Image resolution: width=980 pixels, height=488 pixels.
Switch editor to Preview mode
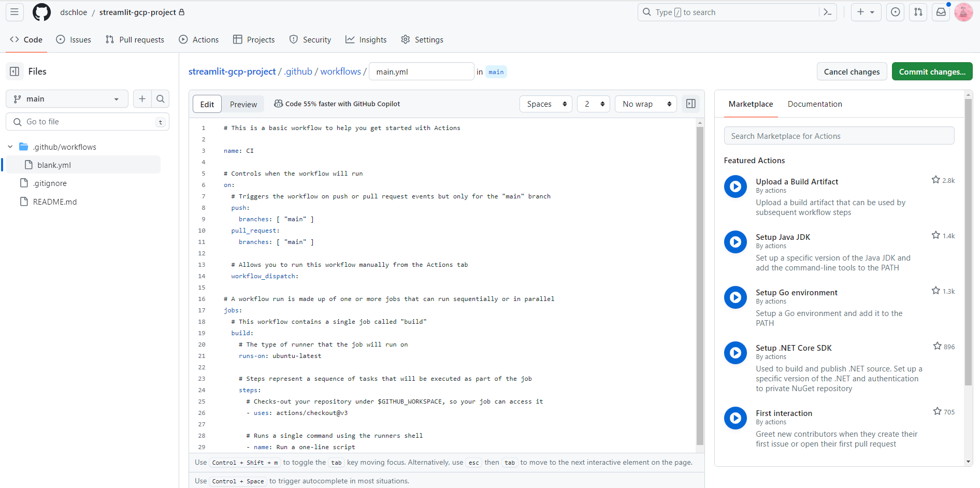click(243, 104)
